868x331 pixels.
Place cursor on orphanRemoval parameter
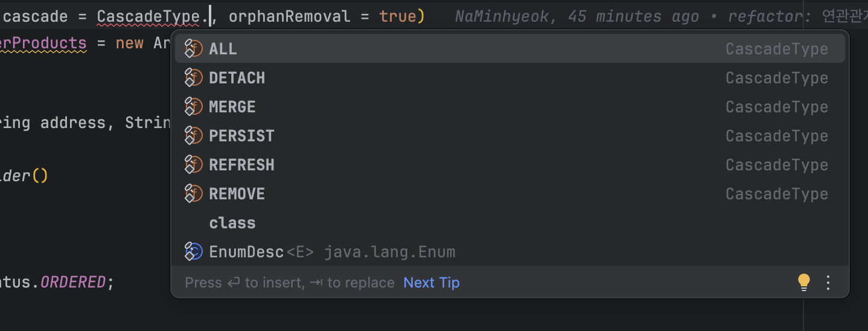(290, 16)
